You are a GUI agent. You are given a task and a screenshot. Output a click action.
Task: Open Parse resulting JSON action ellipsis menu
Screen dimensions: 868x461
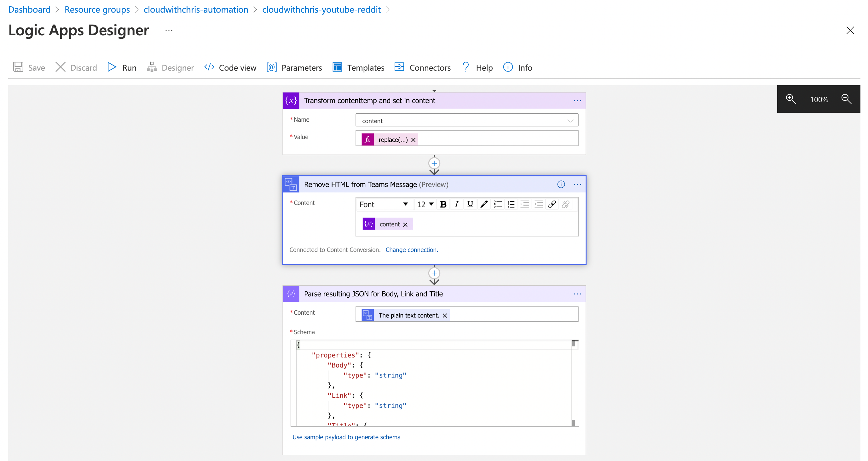click(x=577, y=294)
